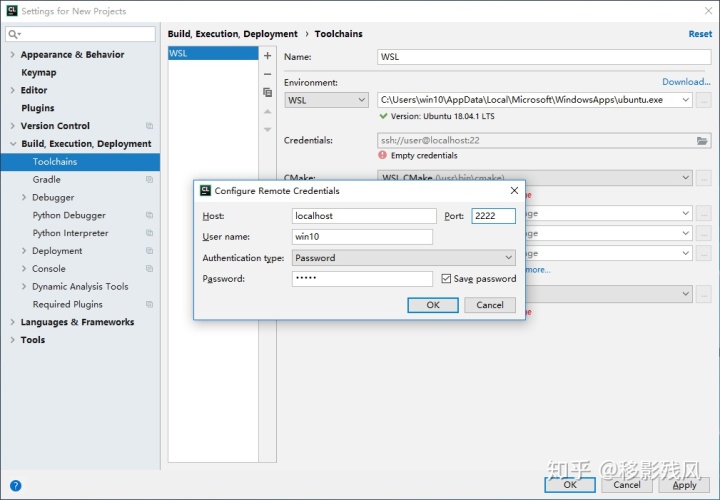Expand the Tools tree node
Viewport: 720px width, 500px height.
click(x=12, y=340)
